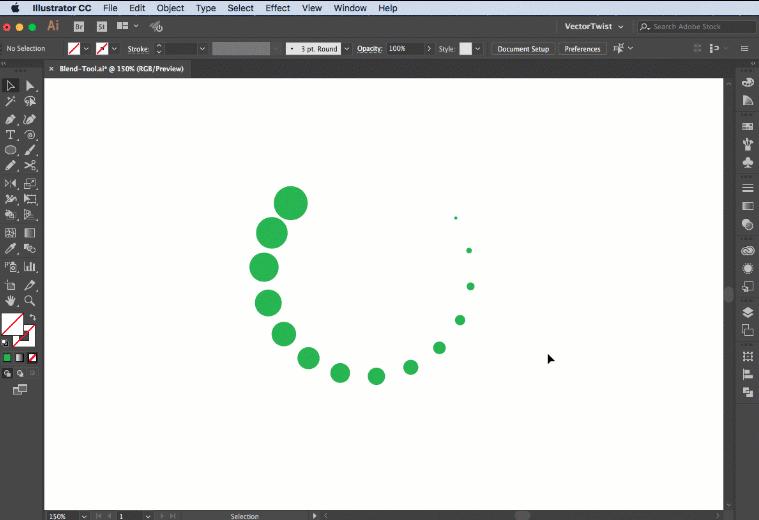Set paint mode to Gradient
759x520 pixels.
pos(19,358)
